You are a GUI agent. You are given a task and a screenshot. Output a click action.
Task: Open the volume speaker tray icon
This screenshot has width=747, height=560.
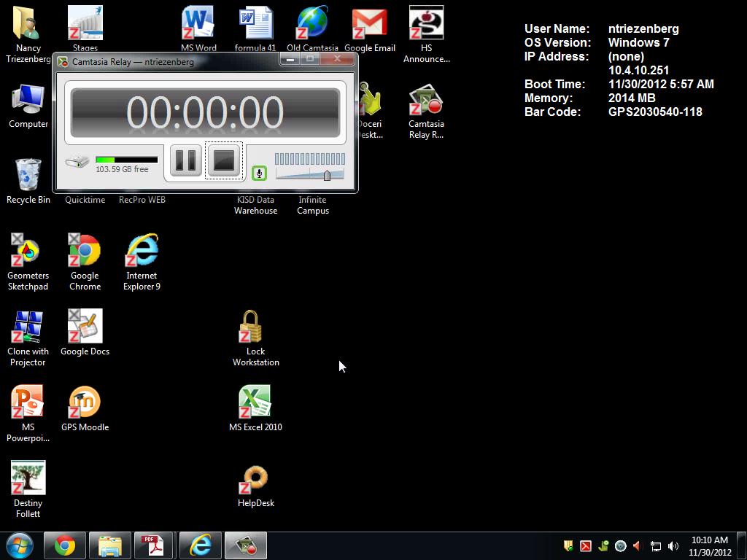(673, 546)
